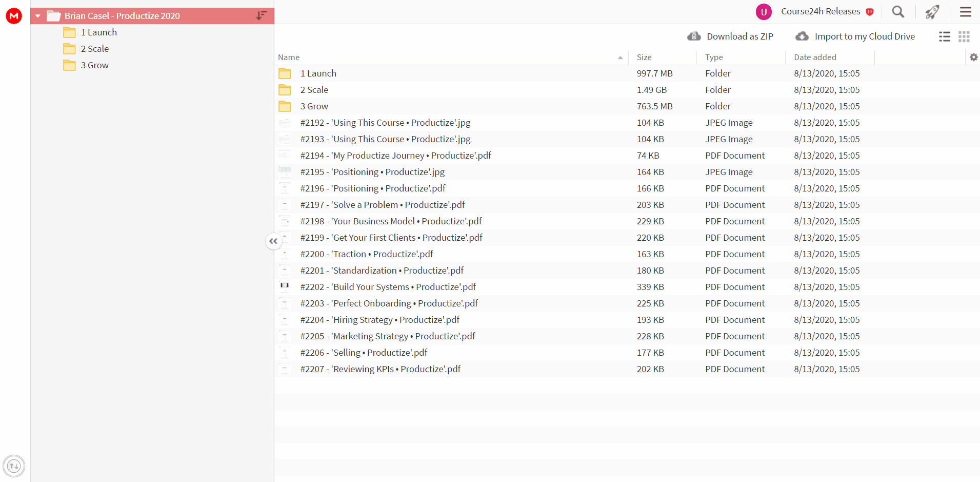Screen dimensions: 980x482
Task: Select 1 Launch in the folder tree
Action: pos(98,32)
